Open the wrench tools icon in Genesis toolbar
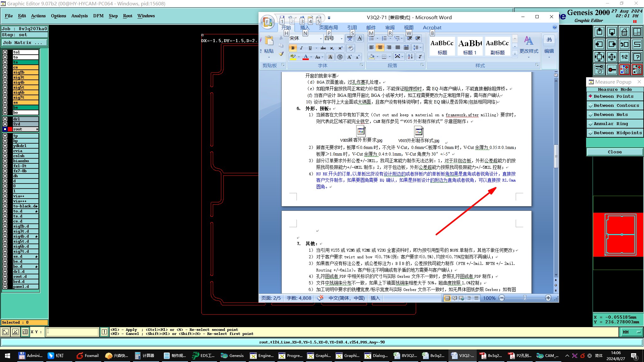 coord(599,69)
